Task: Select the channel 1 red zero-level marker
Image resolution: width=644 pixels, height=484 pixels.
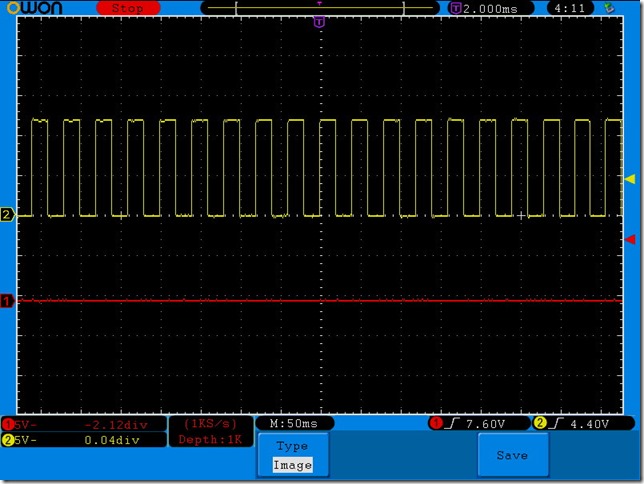Action: [x=7, y=301]
